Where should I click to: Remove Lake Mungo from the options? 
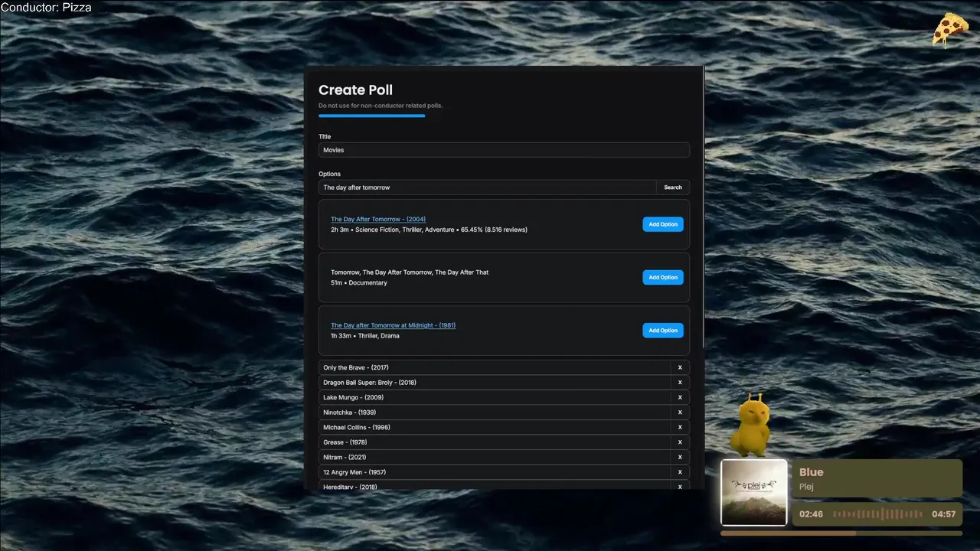(680, 397)
